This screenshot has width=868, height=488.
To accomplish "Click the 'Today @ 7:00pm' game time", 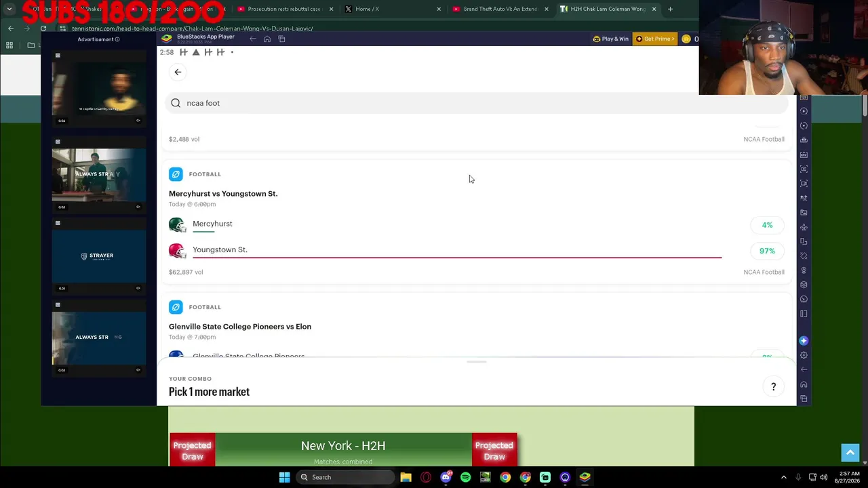I will (x=192, y=337).
